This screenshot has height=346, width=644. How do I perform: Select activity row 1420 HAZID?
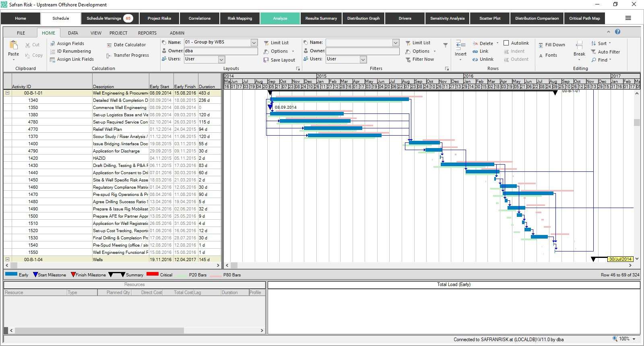pyautogui.click(x=112, y=158)
